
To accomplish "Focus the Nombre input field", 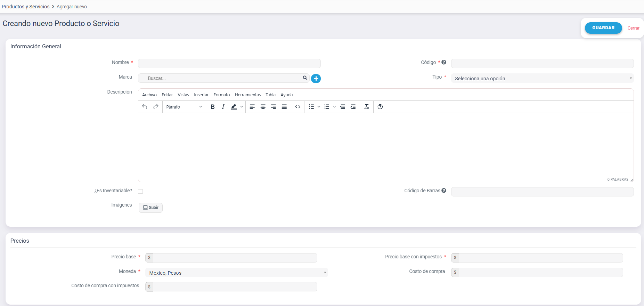I will pyautogui.click(x=229, y=63).
